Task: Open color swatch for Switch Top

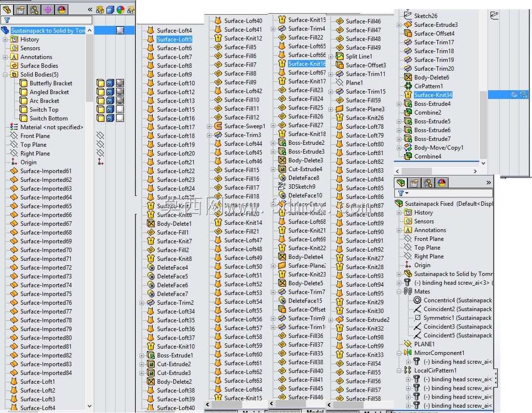Action: point(120,110)
